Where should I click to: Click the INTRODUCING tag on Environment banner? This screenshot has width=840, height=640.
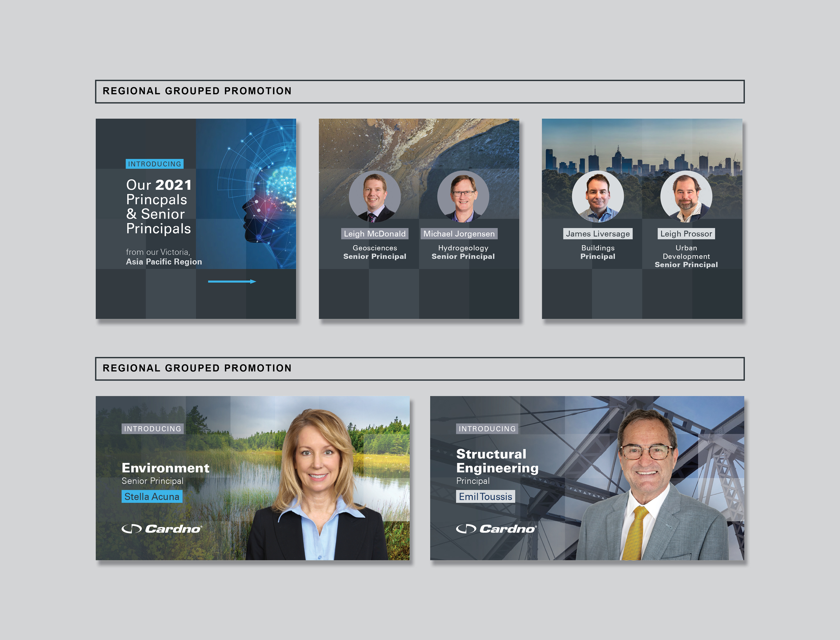152,429
